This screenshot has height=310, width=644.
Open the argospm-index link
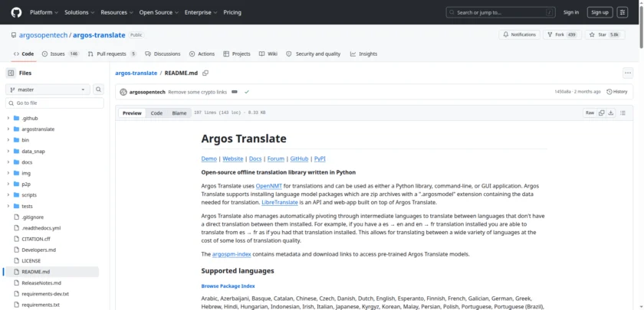click(x=232, y=254)
